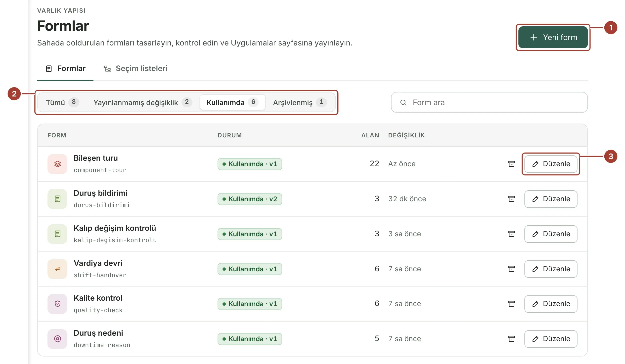Click the DURUM column header
The height and width of the screenshot is (364, 625).
[x=229, y=135]
